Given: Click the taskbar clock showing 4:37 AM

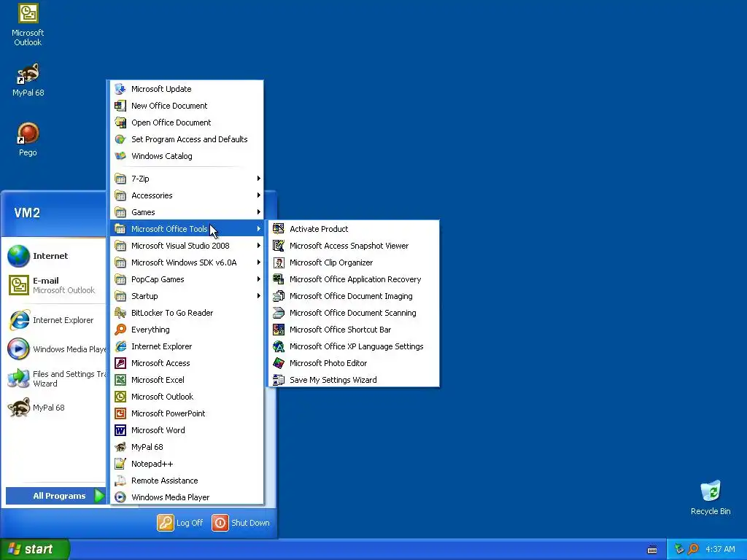Looking at the screenshot, I should (720, 550).
